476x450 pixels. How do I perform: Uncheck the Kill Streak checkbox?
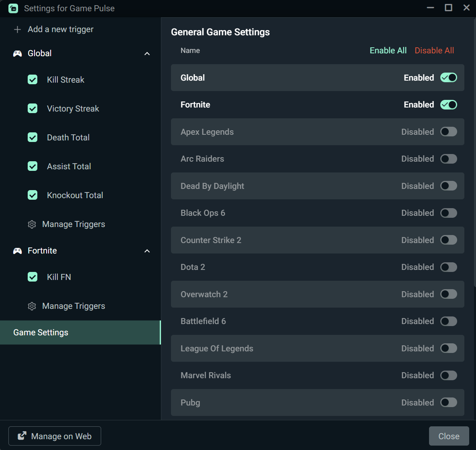[33, 79]
